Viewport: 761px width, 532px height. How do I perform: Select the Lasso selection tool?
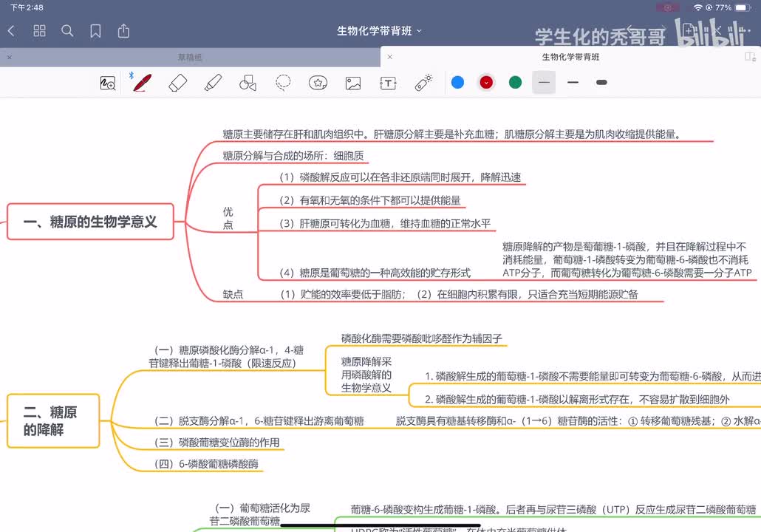pos(283,83)
